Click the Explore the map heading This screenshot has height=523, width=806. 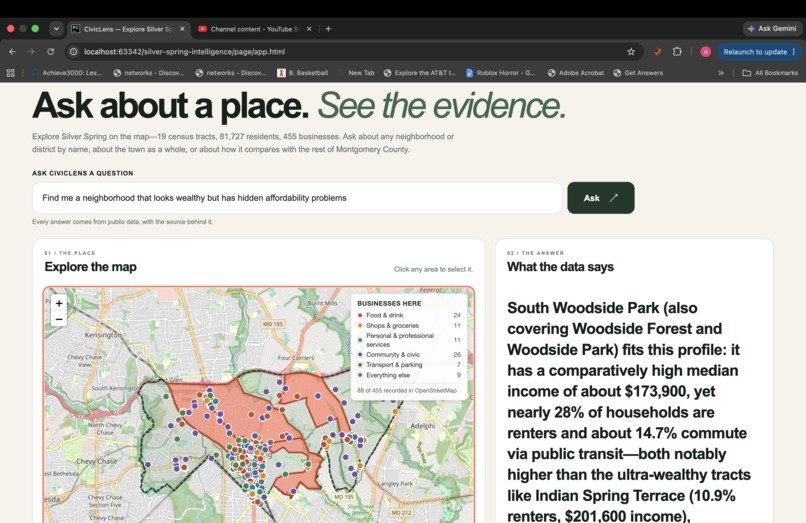90,267
